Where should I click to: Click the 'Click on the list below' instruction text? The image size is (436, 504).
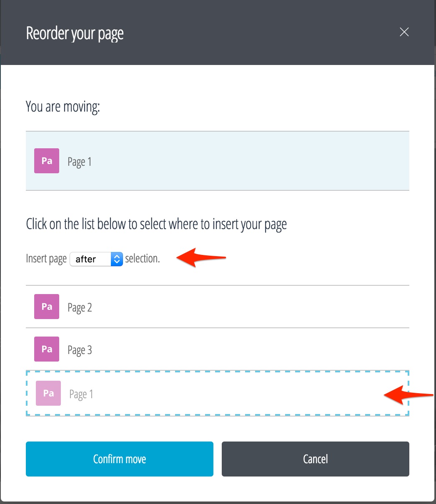coord(156,225)
